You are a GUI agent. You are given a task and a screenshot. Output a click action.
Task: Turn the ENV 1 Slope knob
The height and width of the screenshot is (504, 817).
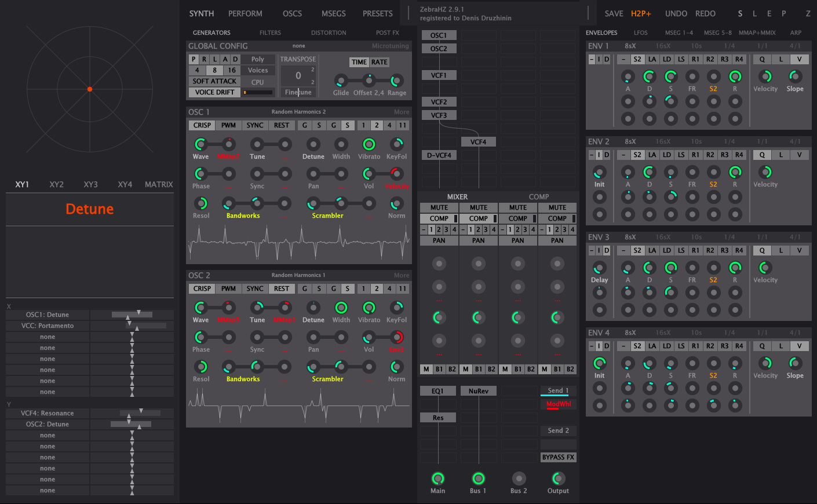pos(795,76)
